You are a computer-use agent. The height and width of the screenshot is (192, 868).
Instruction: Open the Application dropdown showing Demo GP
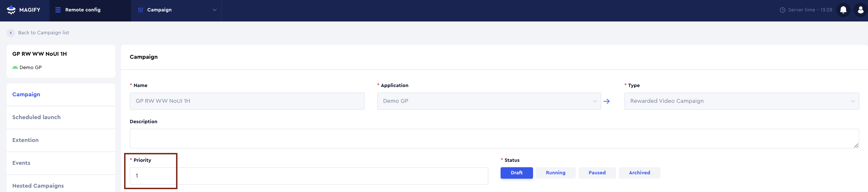(489, 101)
